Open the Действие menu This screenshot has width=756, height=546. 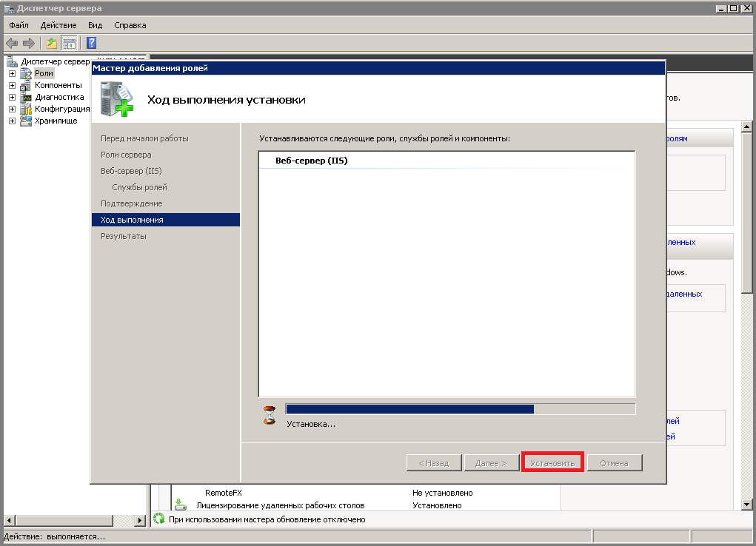pyautogui.click(x=58, y=25)
